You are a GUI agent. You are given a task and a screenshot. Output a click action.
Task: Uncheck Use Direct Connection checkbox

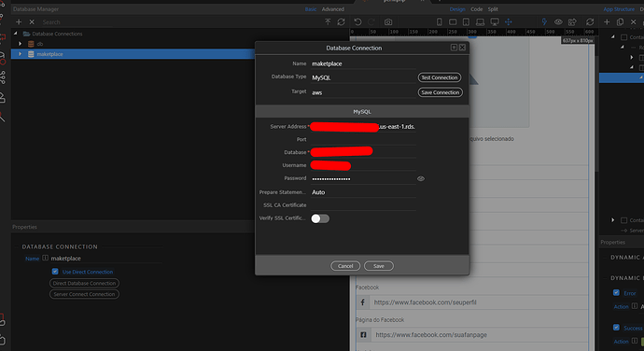[x=55, y=272]
